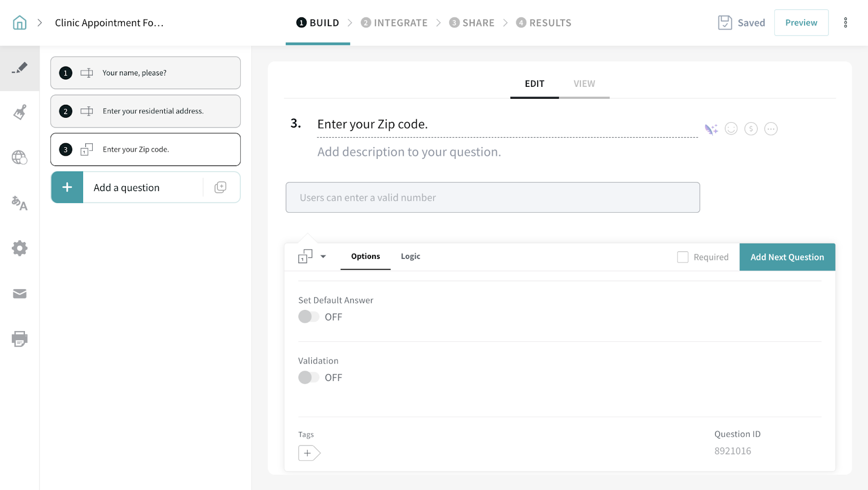868x490 pixels.
Task: Click the Add Next Question button
Action: [787, 257]
